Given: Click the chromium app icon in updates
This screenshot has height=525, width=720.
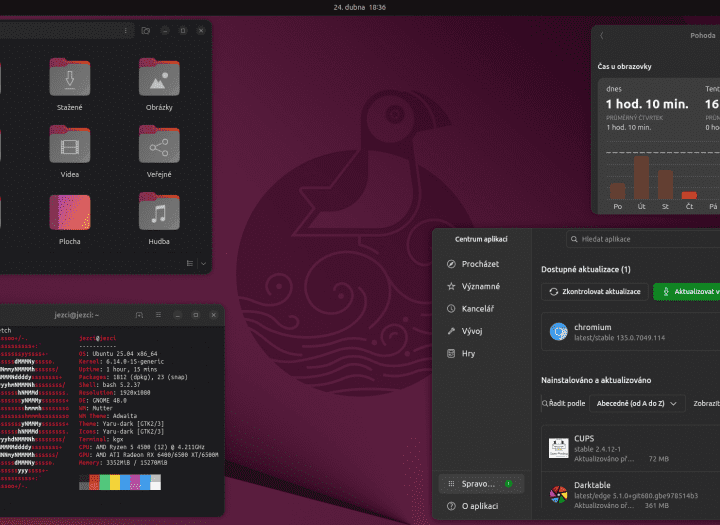Looking at the screenshot, I should (x=558, y=331).
